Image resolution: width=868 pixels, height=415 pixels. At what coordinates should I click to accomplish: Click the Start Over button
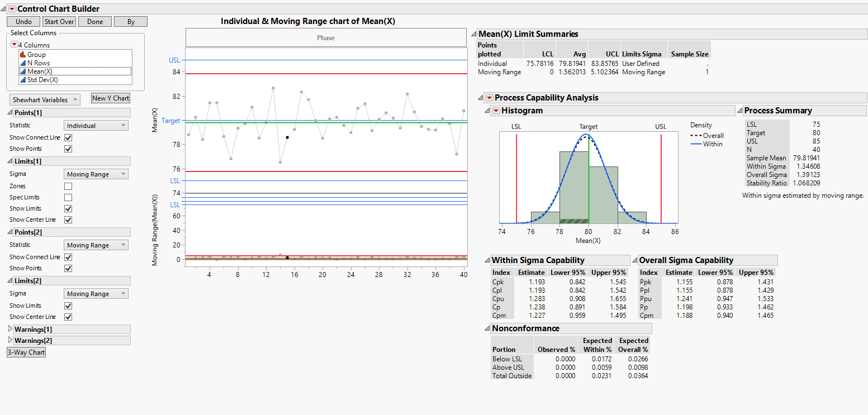point(59,22)
